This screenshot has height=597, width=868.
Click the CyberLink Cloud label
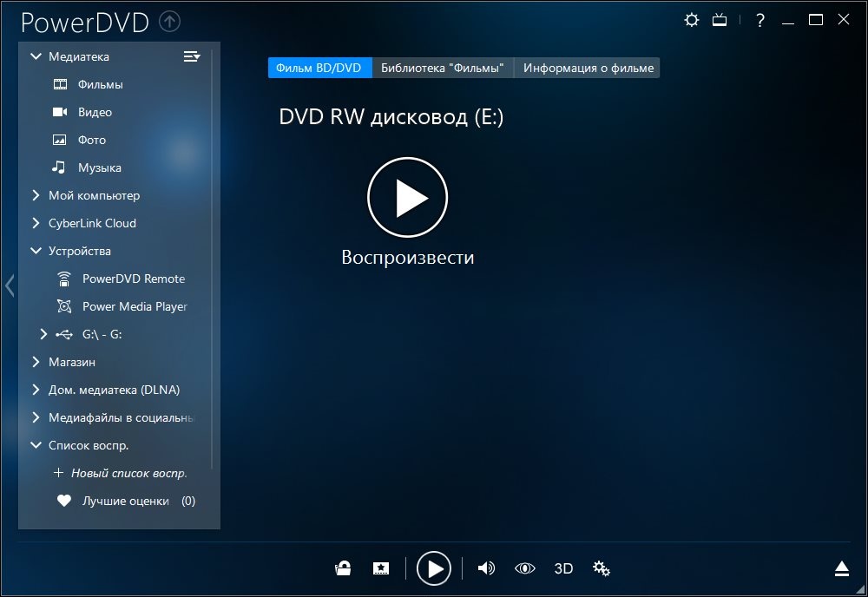[x=92, y=223]
